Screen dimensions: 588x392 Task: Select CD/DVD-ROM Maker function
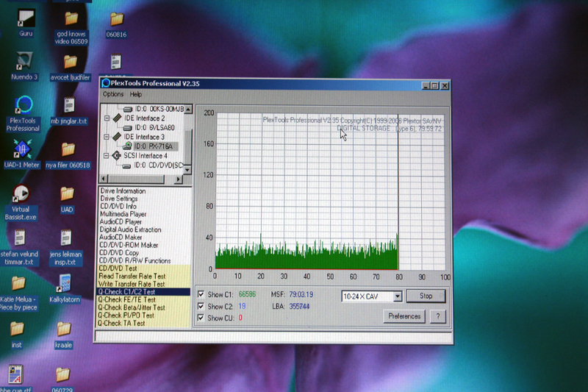tap(128, 245)
